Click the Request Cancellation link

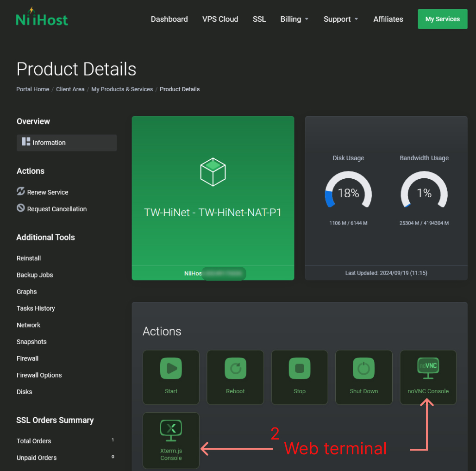click(57, 209)
